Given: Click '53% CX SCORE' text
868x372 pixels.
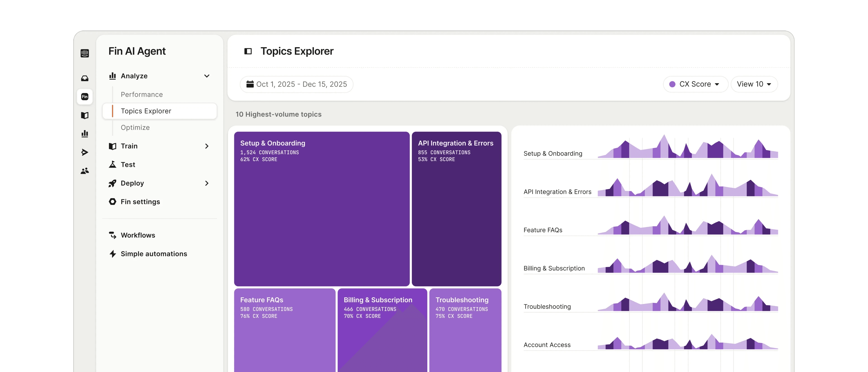Looking at the screenshot, I should tap(436, 159).
